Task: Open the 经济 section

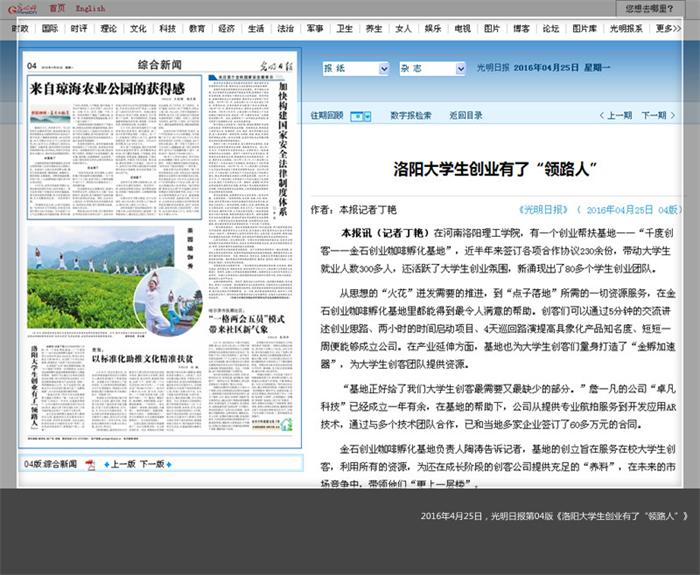Action: coord(226,29)
